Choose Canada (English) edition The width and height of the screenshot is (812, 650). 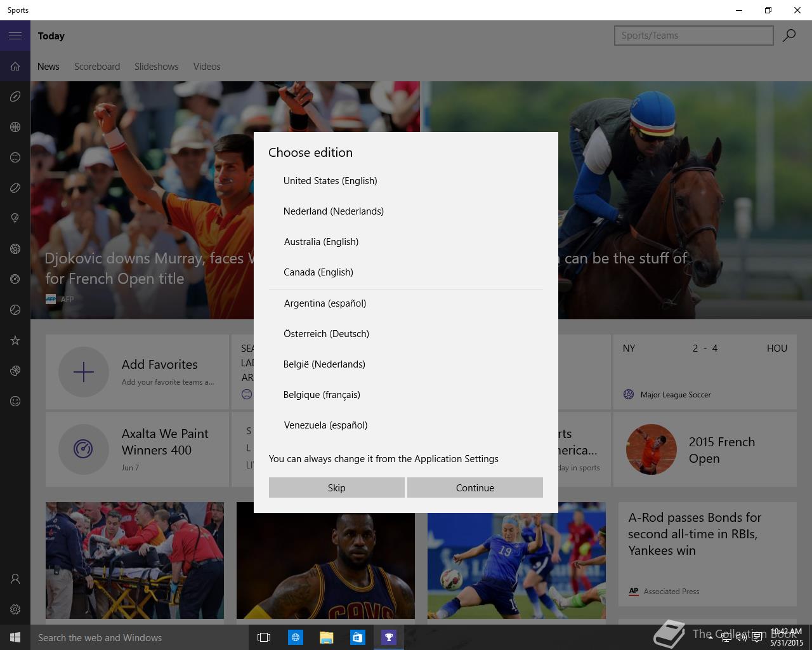tap(406, 272)
